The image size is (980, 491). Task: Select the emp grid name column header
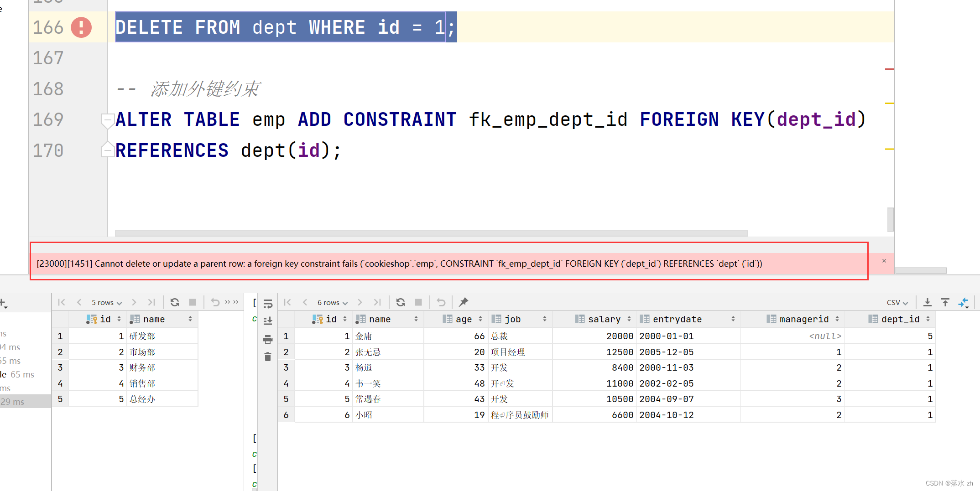coord(388,319)
